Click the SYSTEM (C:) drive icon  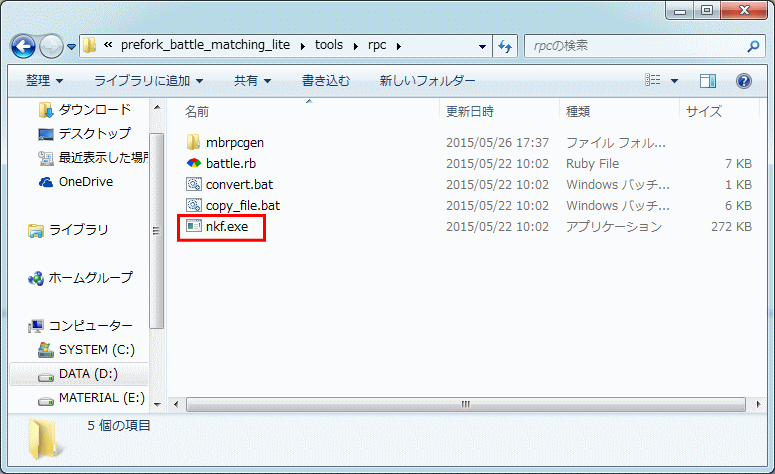coord(45,350)
